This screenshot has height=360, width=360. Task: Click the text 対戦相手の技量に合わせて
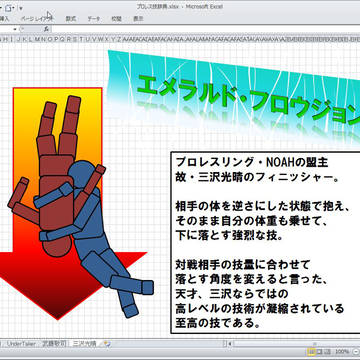click(243, 265)
